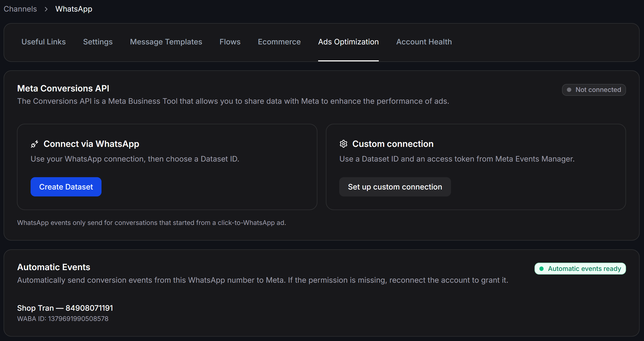Click 'Use your WhatsApp connection' description

pos(135,159)
